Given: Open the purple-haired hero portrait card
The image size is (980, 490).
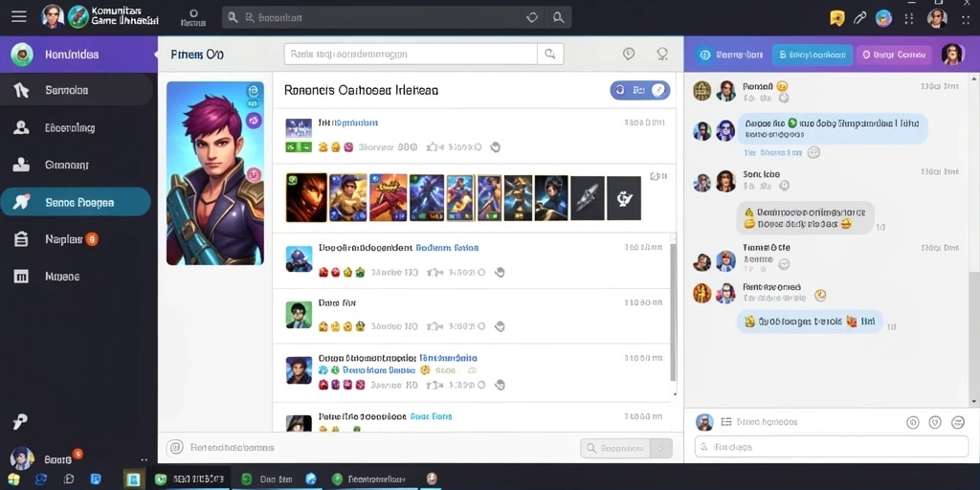Looking at the screenshot, I should 215,173.
